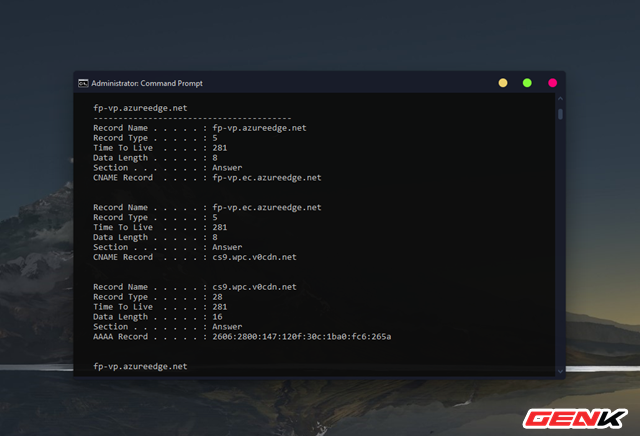Click the AAAA Record IPv6 address

tap(302, 337)
